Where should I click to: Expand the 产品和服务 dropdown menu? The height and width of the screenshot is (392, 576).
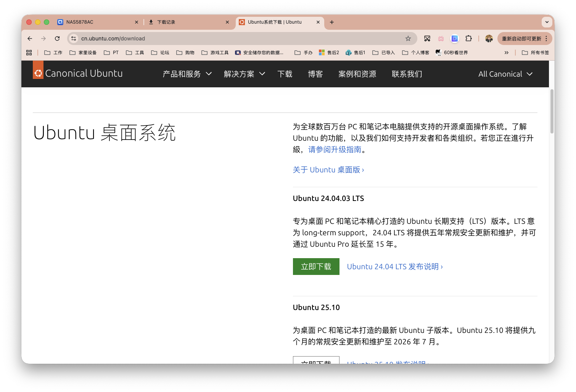[187, 74]
